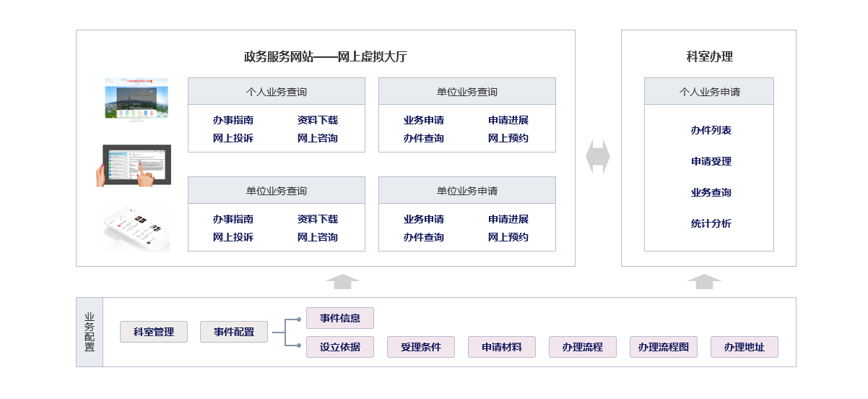
Task: Select the 个人业务查询 header tab
Action: pos(276,92)
